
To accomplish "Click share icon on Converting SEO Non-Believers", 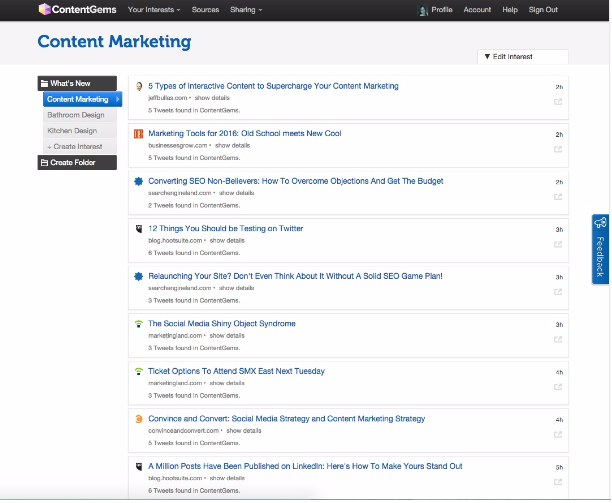I will [558, 197].
